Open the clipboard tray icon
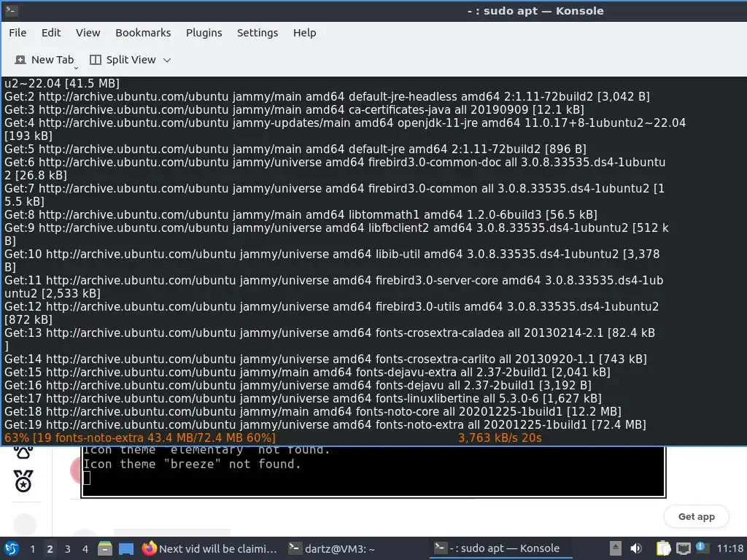This screenshot has width=747, height=560. point(663,548)
